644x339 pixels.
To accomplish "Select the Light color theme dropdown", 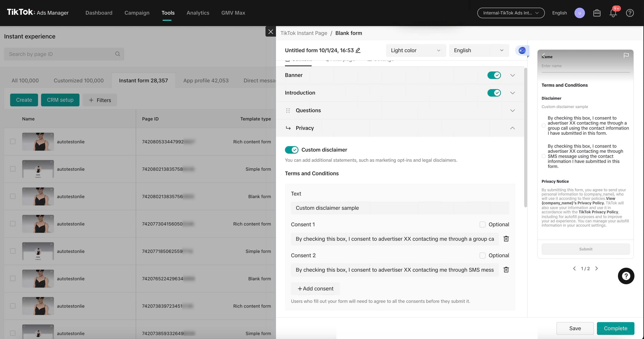I will (416, 50).
